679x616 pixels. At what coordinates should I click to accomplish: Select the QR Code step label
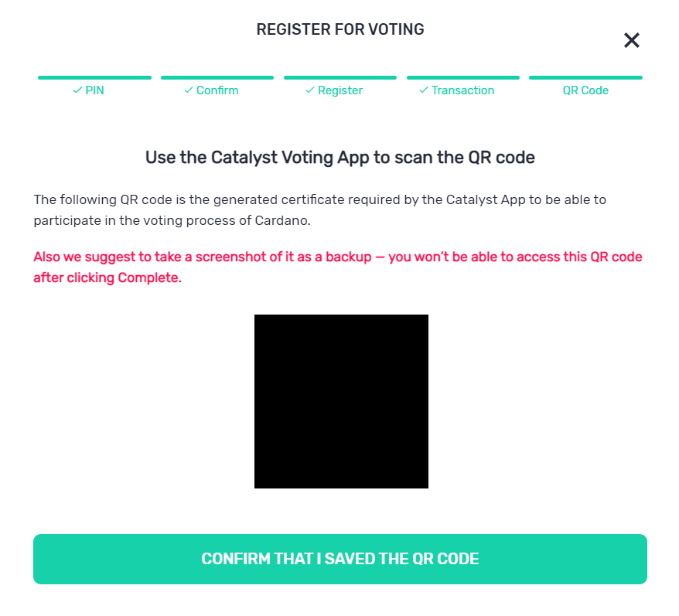(585, 90)
